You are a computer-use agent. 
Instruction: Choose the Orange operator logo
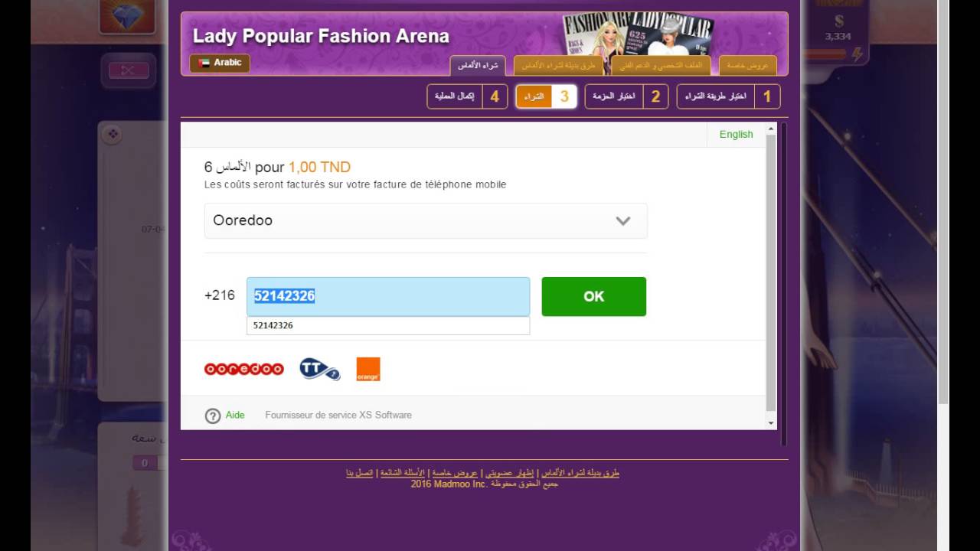point(368,369)
